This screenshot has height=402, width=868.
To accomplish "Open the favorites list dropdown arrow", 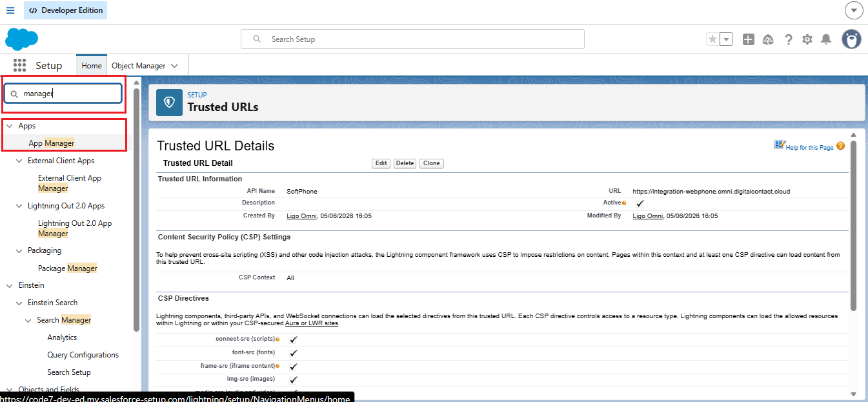I will click(727, 39).
